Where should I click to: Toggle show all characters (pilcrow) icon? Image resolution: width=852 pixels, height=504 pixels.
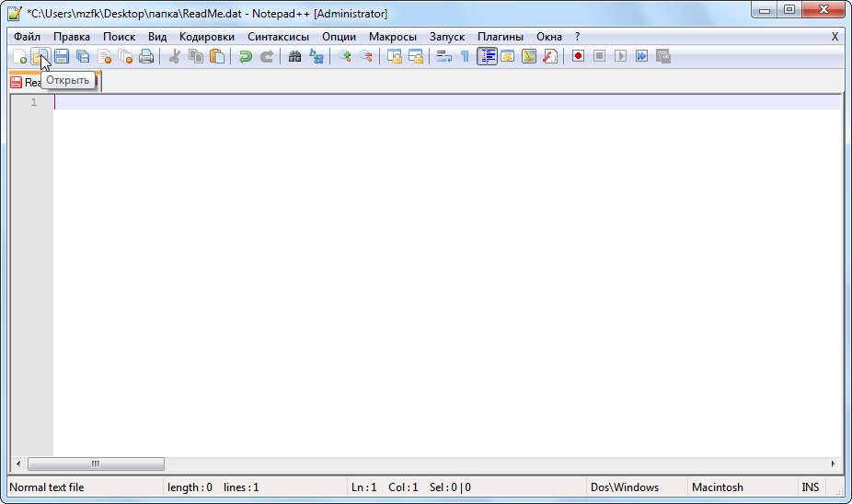pos(465,57)
